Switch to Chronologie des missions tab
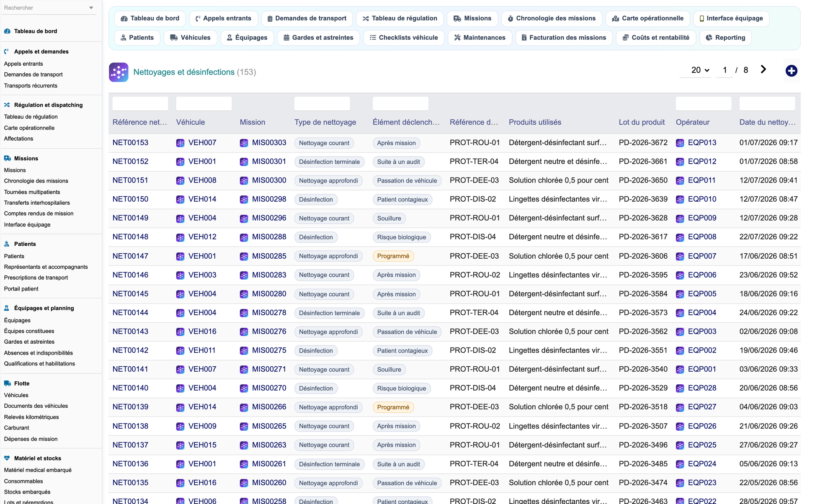Viewport: 815px width, 504px height. click(552, 18)
